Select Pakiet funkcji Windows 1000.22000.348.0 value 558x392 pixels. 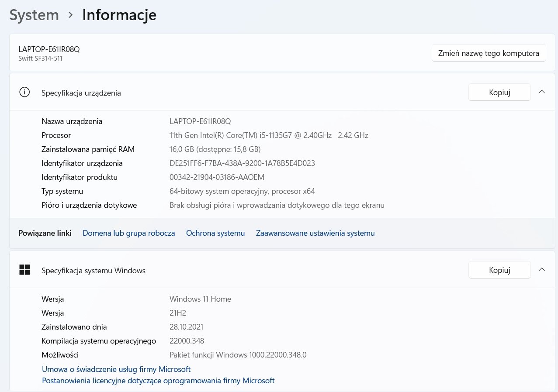tap(238, 355)
